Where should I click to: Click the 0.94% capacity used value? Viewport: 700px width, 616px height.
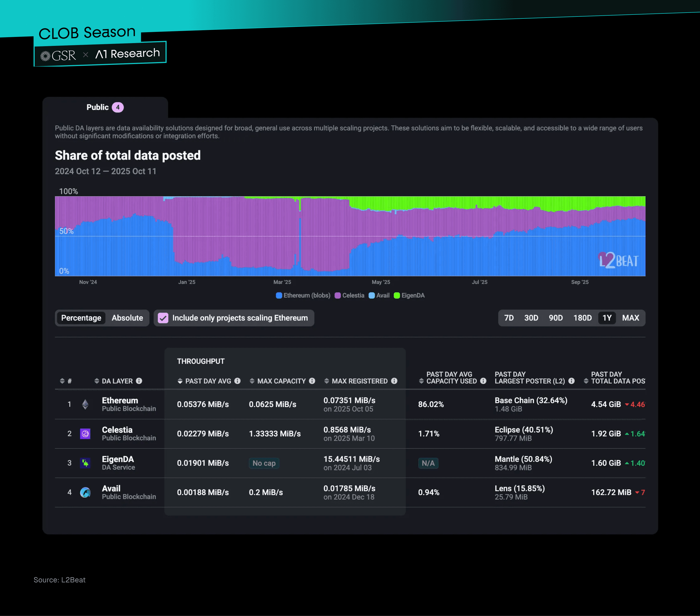coord(429,493)
